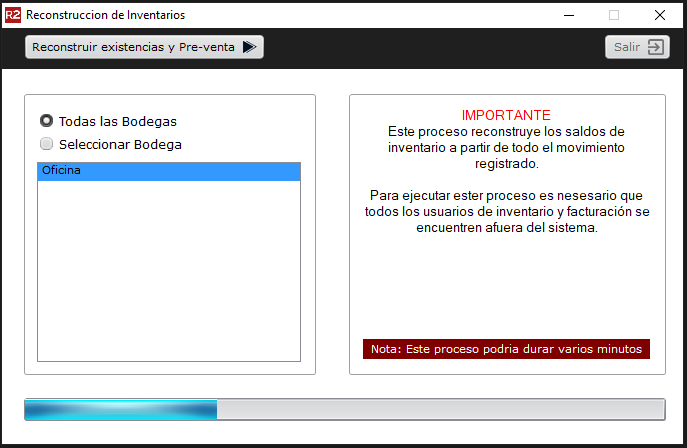Close the Reconstruccion de Inventarios window

click(659, 15)
